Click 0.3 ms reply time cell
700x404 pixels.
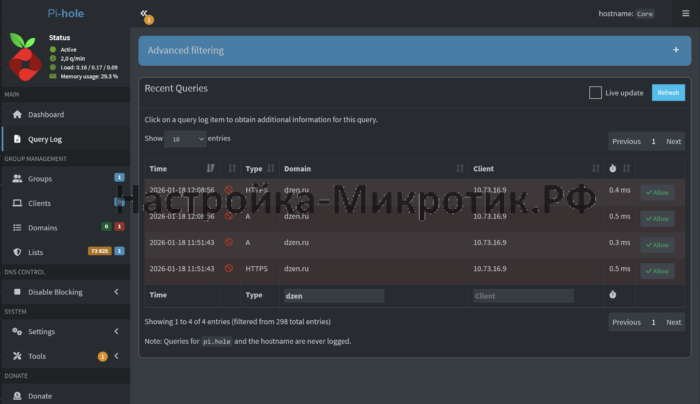(620, 242)
